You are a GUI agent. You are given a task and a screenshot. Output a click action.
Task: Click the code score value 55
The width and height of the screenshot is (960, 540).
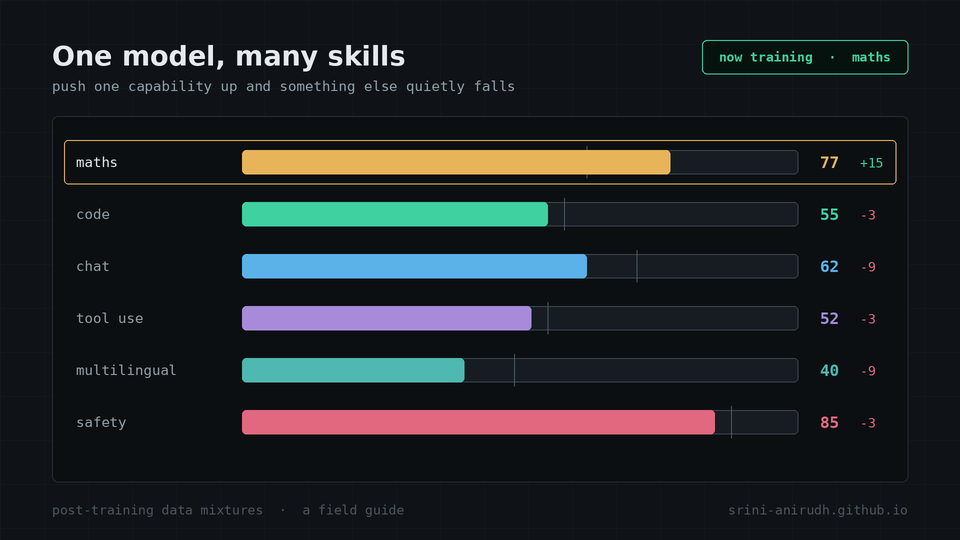point(829,215)
